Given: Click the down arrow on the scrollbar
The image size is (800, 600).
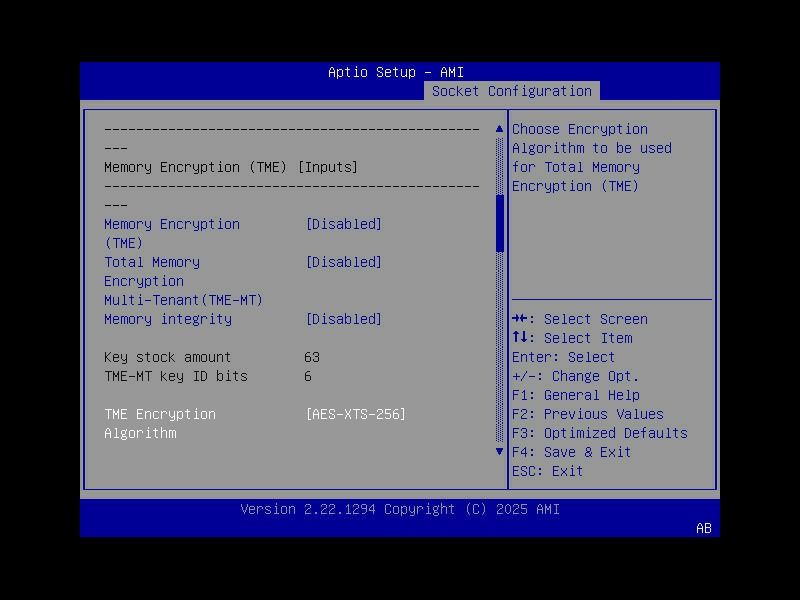Looking at the screenshot, I should pos(498,451).
